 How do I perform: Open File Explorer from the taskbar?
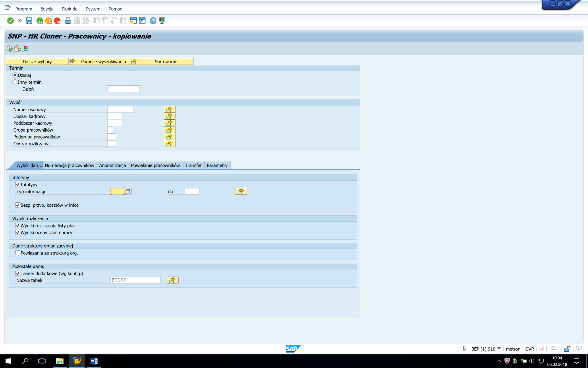[x=60, y=361]
